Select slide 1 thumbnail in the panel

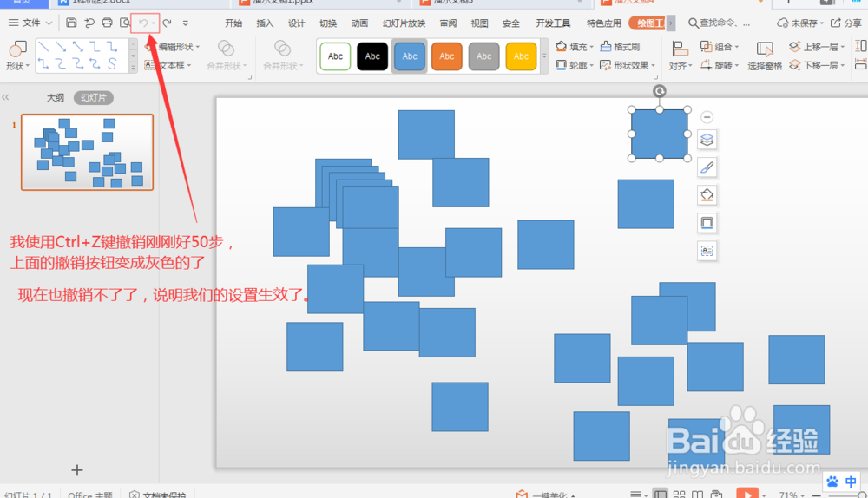(87, 152)
